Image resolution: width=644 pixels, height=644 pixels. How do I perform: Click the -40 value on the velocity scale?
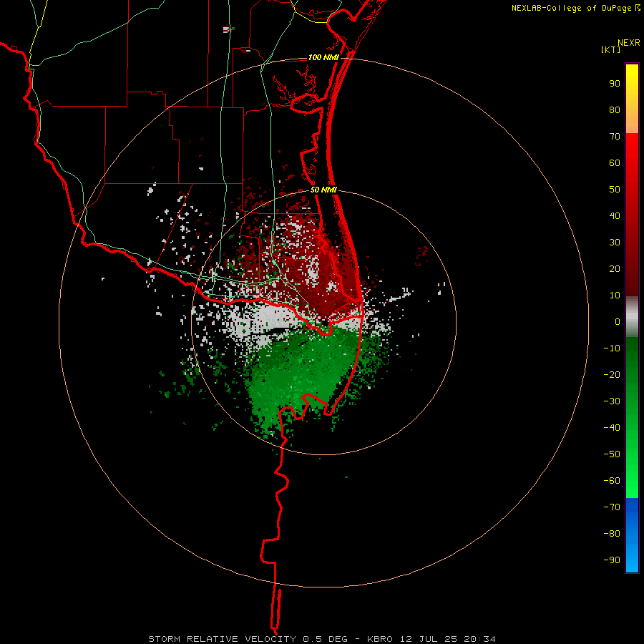pos(612,428)
